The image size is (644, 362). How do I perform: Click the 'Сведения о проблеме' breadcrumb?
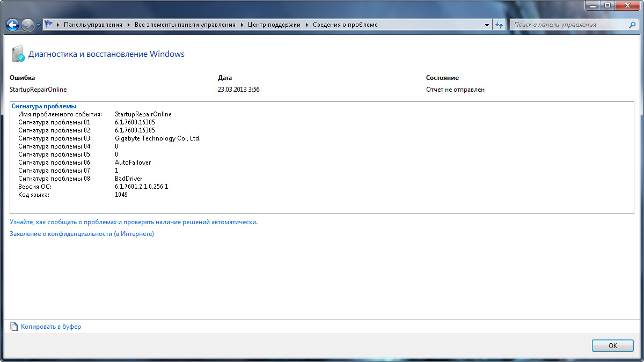[x=345, y=25]
